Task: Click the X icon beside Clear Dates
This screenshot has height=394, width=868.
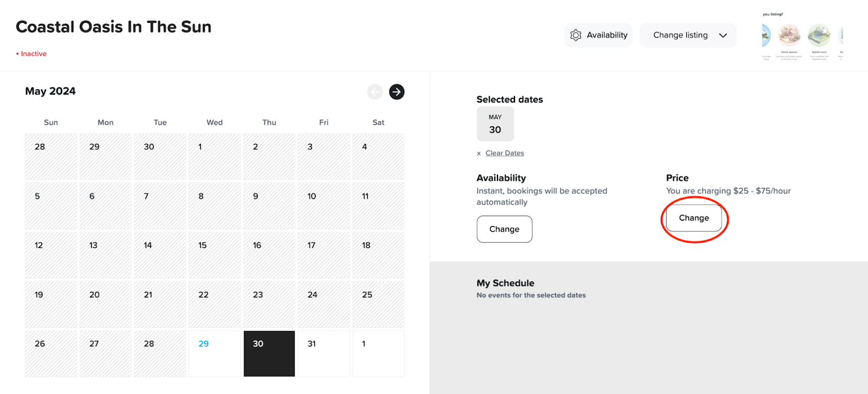Action: pyautogui.click(x=478, y=154)
